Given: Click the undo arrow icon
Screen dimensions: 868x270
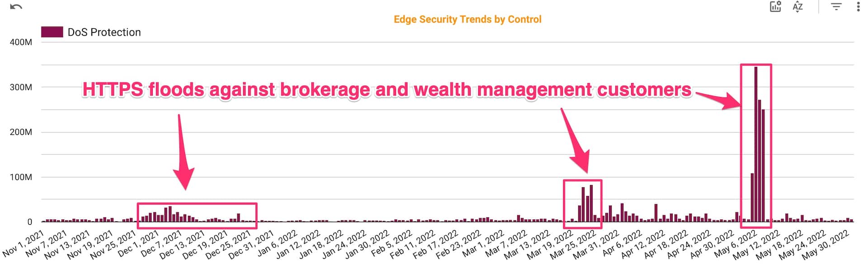Looking at the screenshot, I should [16, 7].
